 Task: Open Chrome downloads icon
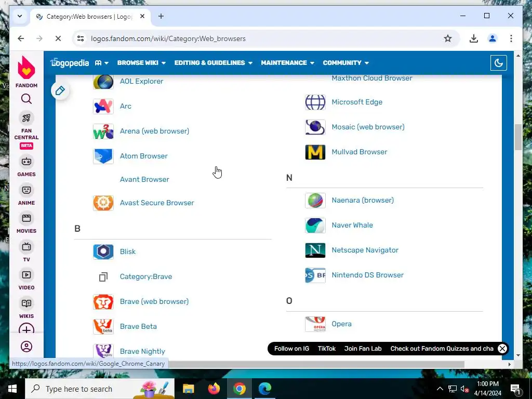coord(474,38)
